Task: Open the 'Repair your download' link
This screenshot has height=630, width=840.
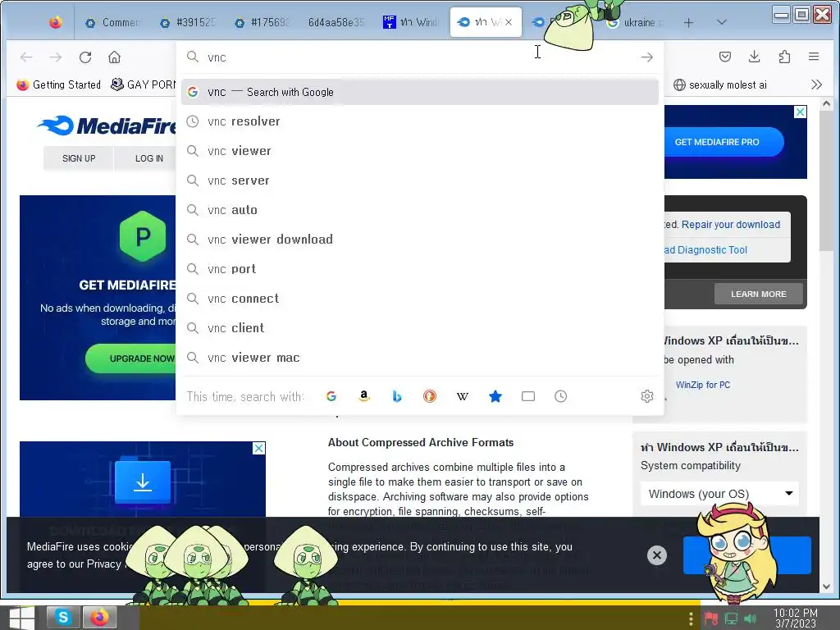Action: [730, 225]
